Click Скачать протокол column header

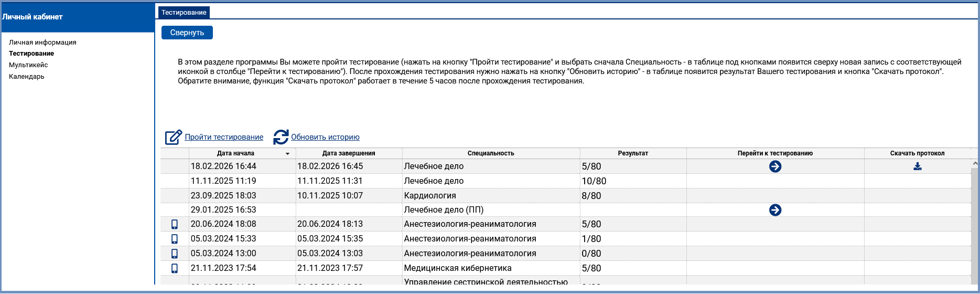pyautogui.click(x=917, y=153)
